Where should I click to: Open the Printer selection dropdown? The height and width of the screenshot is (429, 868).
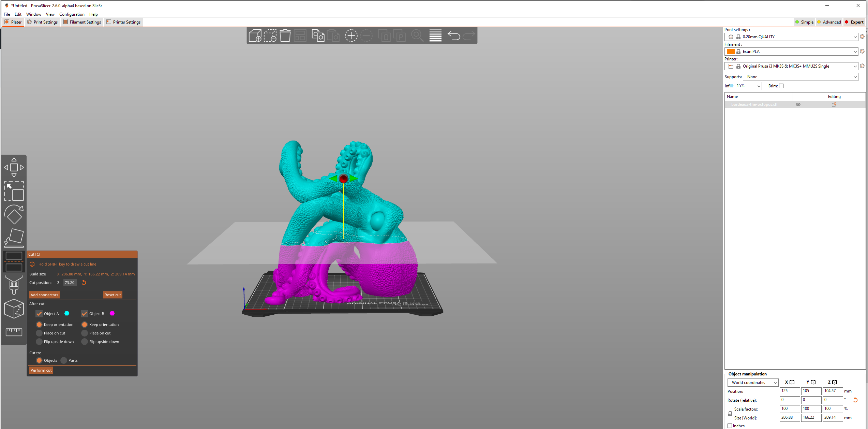click(x=791, y=66)
